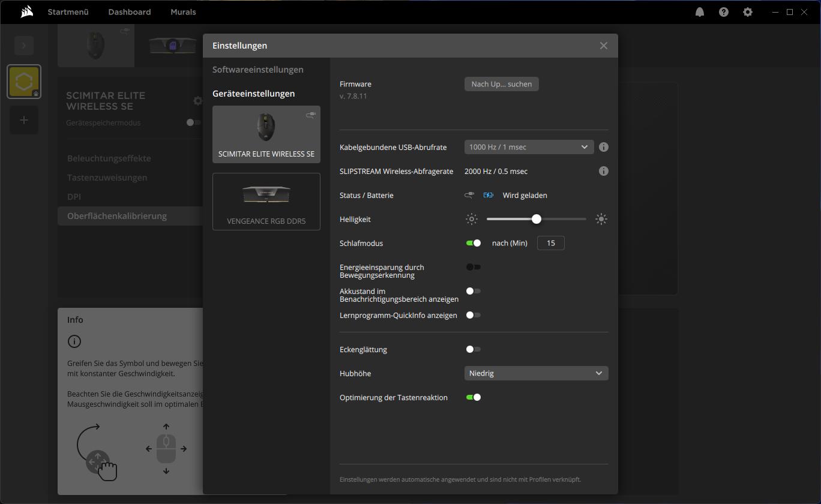Enable the Eckenglättung toggle
The height and width of the screenshot is (504, 821).
(x=474, y=349)
